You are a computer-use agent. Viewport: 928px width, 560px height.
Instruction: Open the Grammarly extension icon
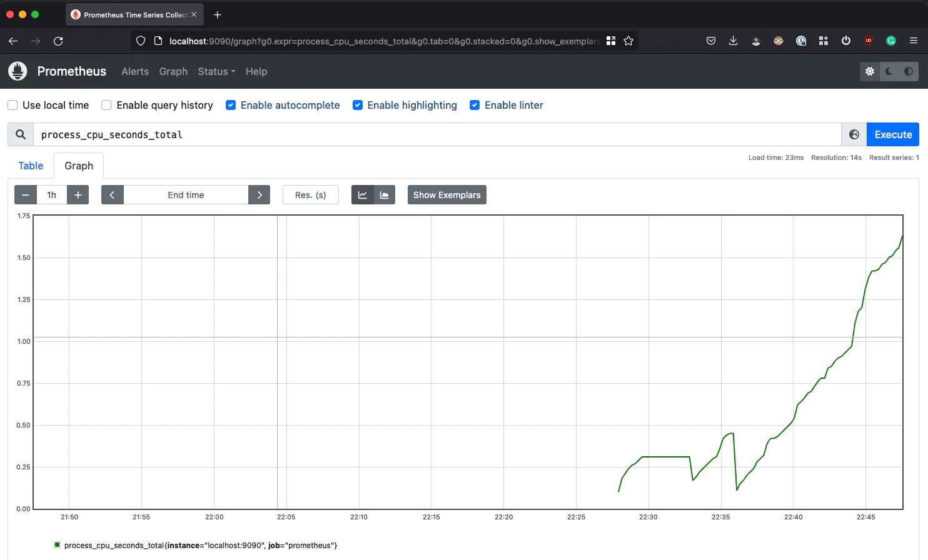point(891,41)
